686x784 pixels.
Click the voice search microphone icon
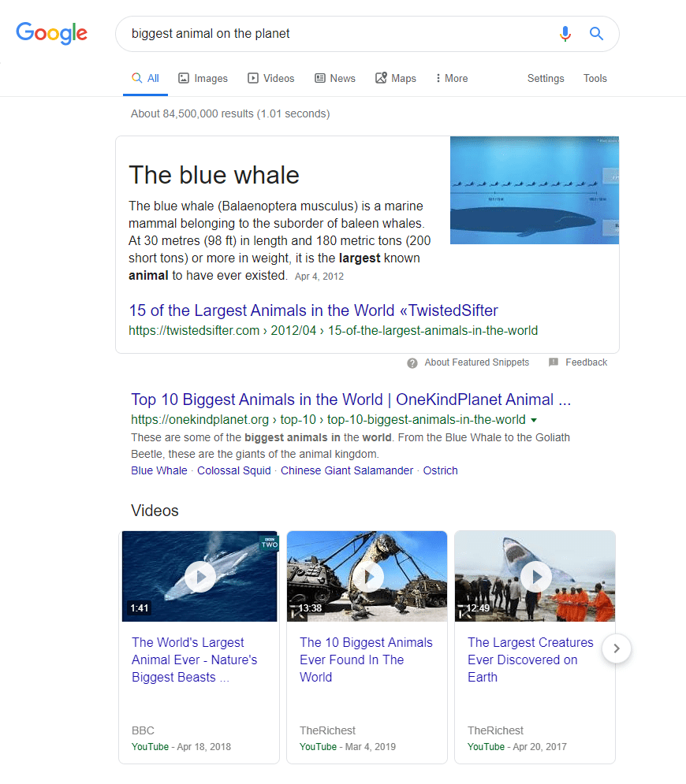point(565,34)
